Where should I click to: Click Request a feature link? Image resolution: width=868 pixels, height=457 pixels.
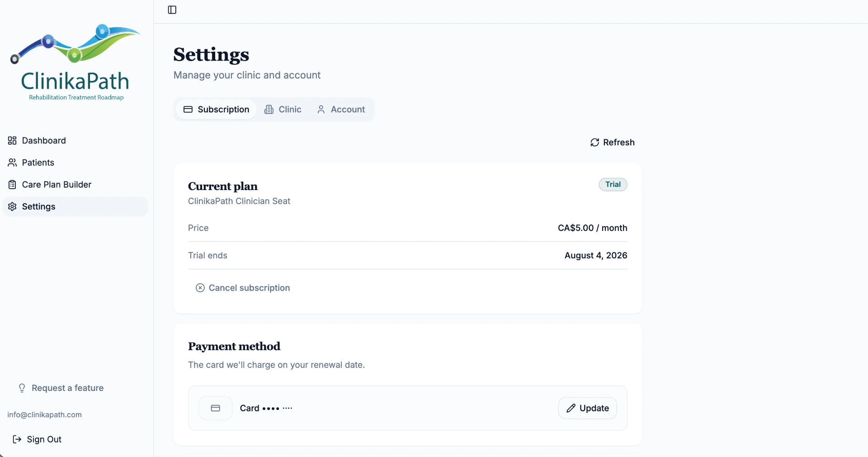61,388
